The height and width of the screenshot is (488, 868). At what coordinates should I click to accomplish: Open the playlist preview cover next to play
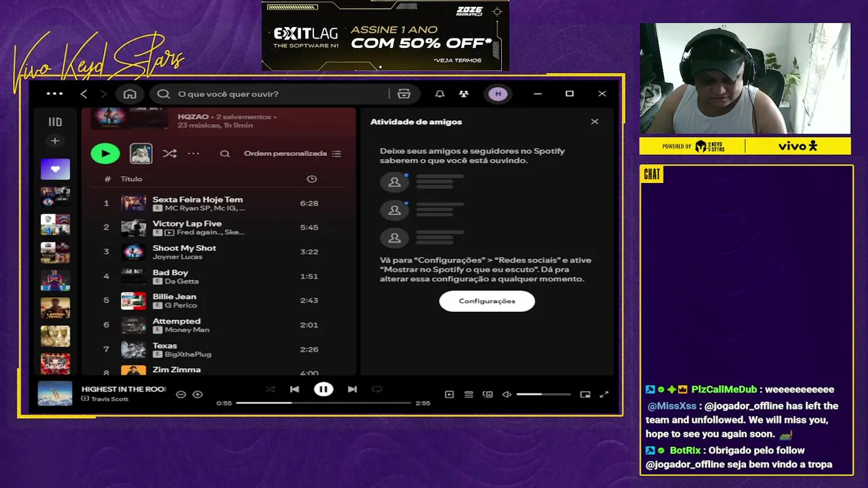point(141,154)
